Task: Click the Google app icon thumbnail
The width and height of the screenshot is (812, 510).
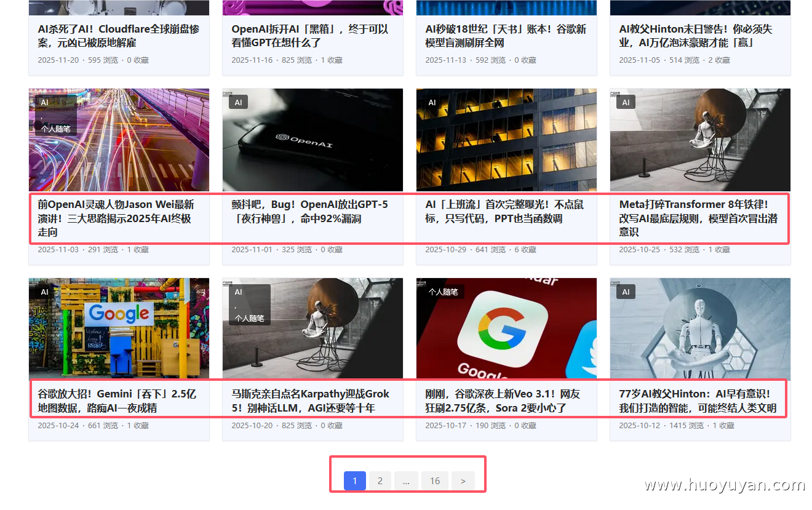Action: 506,329
